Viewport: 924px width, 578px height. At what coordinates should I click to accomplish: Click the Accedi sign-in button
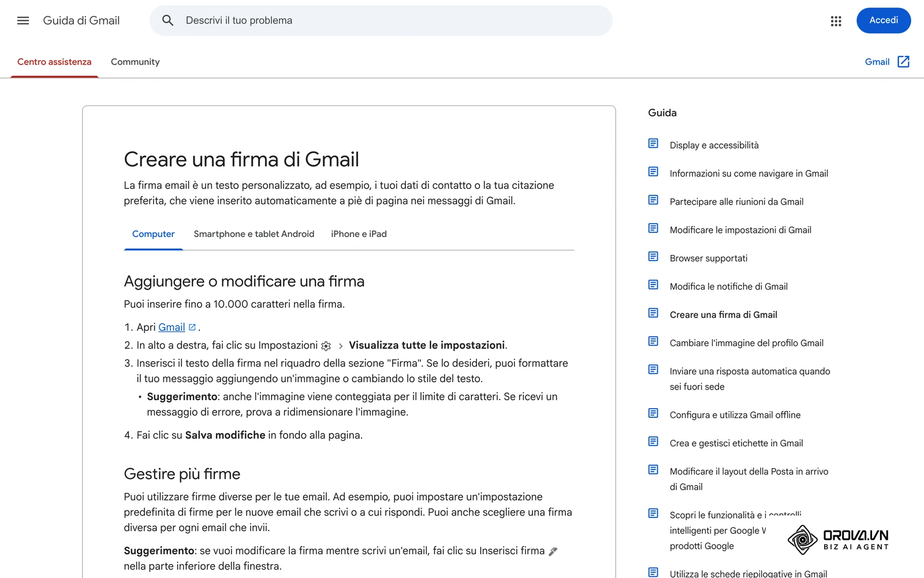[x=884, y=21]
